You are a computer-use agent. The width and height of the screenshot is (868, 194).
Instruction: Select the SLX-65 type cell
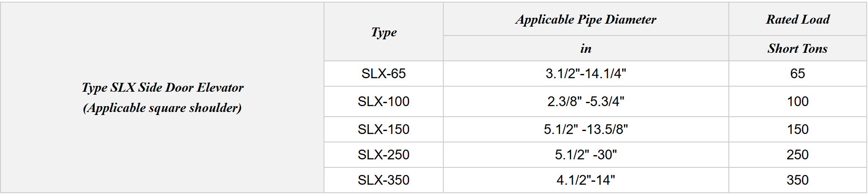tap(384, 74)
